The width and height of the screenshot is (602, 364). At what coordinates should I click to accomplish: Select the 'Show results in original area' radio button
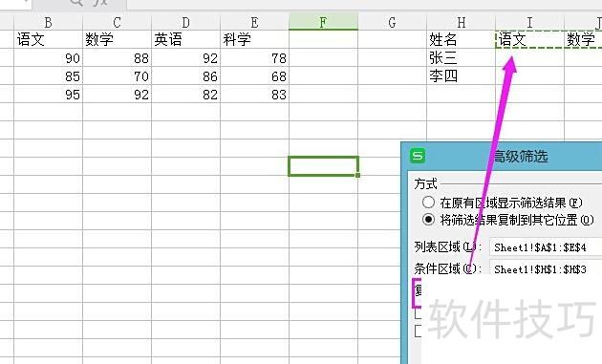pos(428,202)
